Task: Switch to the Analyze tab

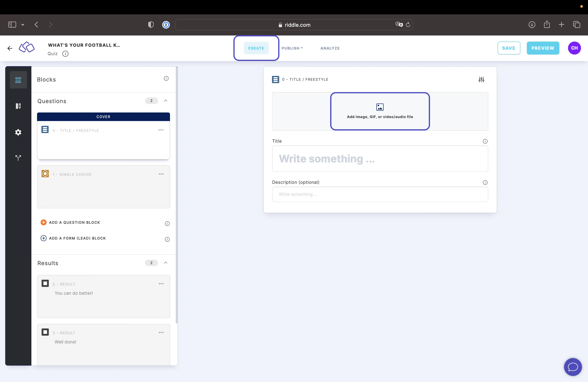Action: pyautogui.click(x=330, y=48)
